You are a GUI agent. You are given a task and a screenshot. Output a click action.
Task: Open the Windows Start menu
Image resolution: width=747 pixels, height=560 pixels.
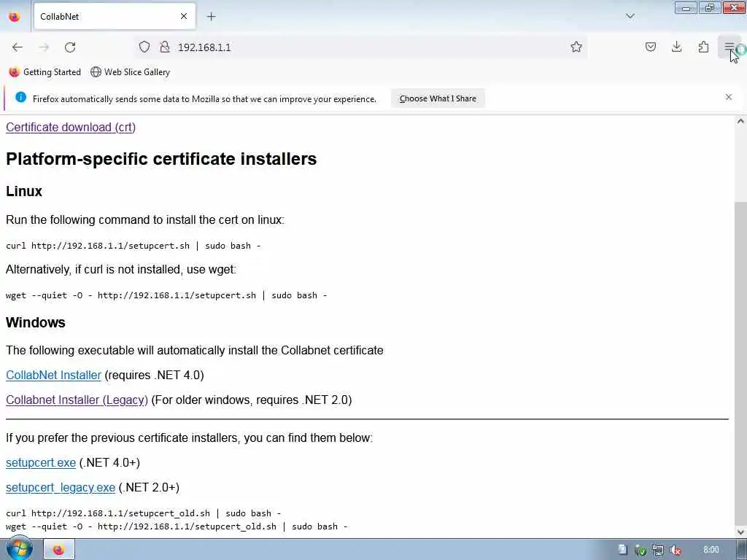click(x=19, y=548)
